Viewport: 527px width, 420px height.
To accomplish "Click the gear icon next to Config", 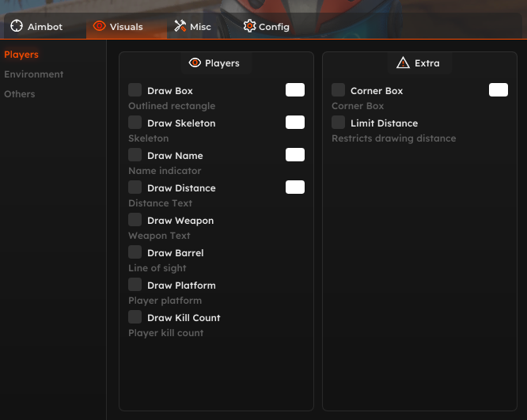I will tap(249, 26).
